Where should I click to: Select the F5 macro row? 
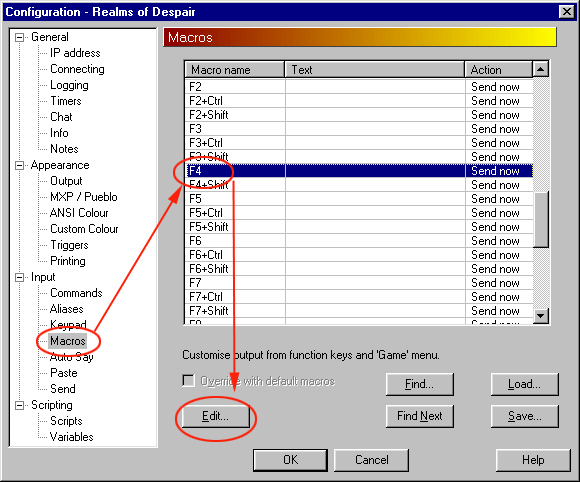point(359,199)
